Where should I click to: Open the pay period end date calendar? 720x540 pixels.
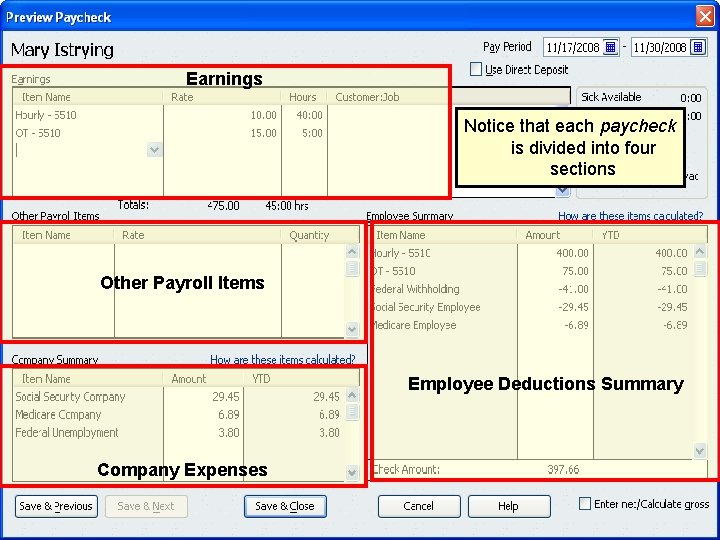click(x=698, y=47)
